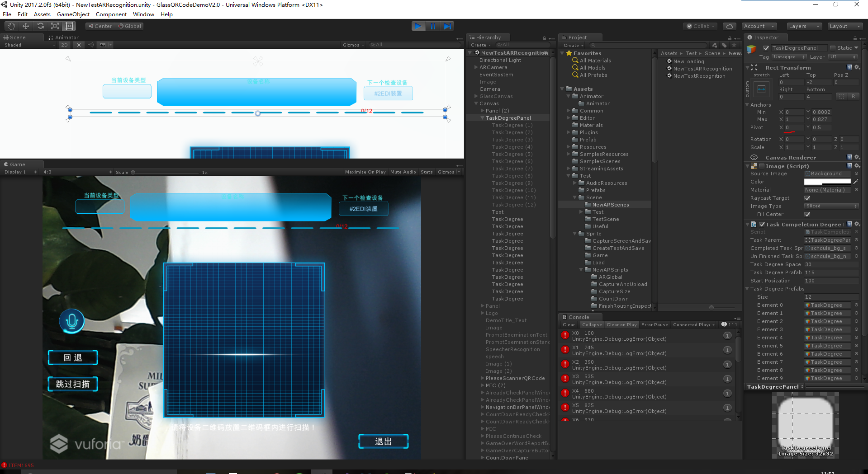Lock the Project panel with padlock icon
The width and height of the screenshot is (868, 474).
click(x=729, y=38)
